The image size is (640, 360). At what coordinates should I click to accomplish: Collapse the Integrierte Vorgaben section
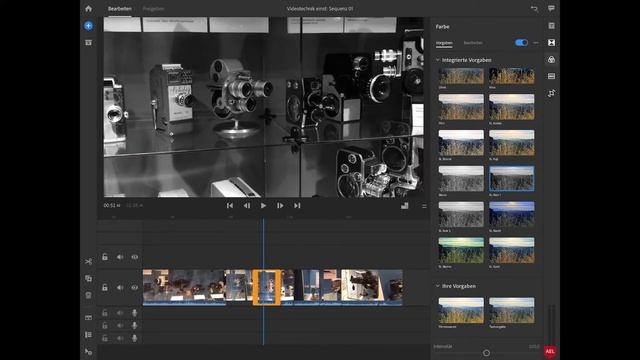point(438,60)
